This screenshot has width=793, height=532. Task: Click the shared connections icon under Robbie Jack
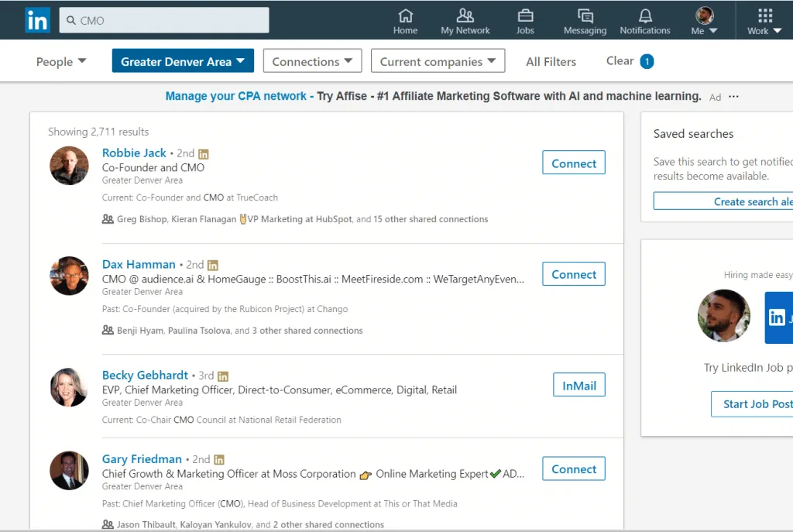point(107,219)
